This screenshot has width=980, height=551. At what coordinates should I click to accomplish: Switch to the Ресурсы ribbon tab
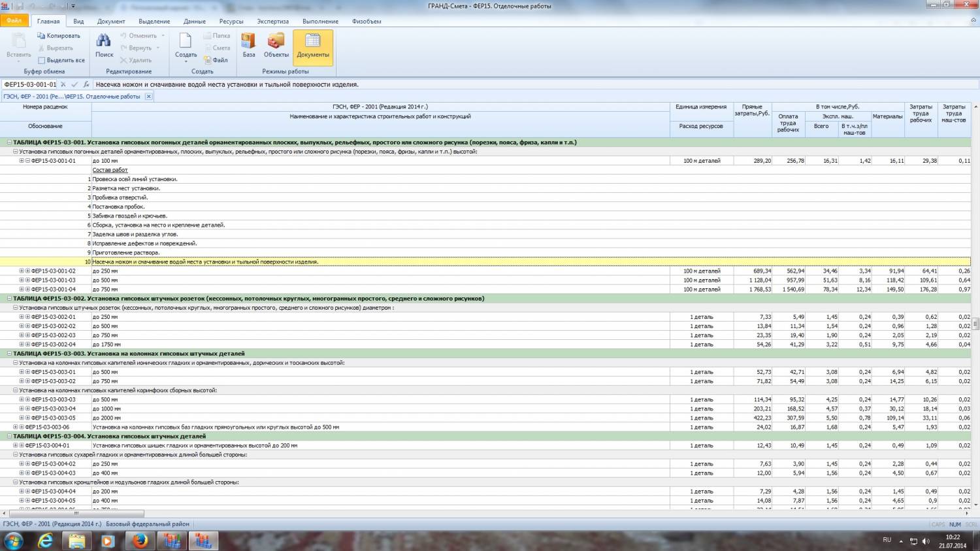coord(231,21)
